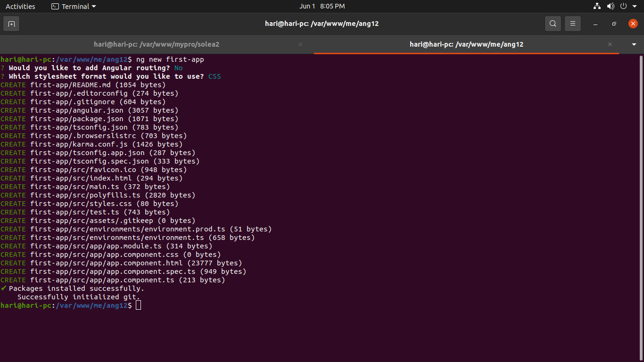Click the power icon in the top bar
Viewport: 644px width, 362px height.
623,7
